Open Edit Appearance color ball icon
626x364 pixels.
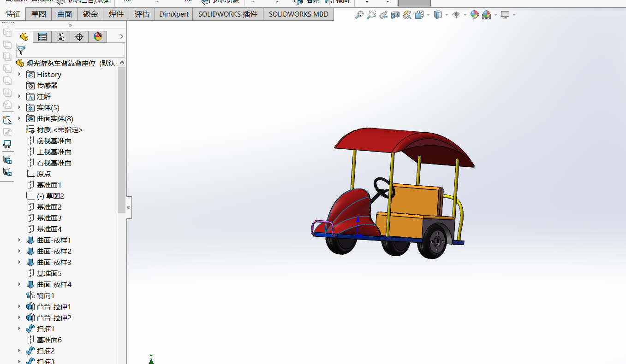[x=475, y=15]
